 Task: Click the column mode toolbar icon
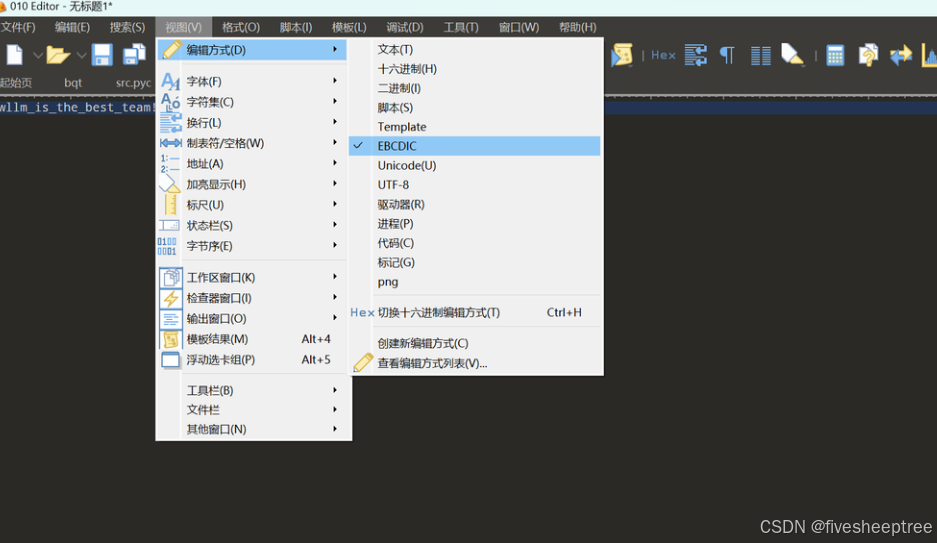[x=760, y=55]
